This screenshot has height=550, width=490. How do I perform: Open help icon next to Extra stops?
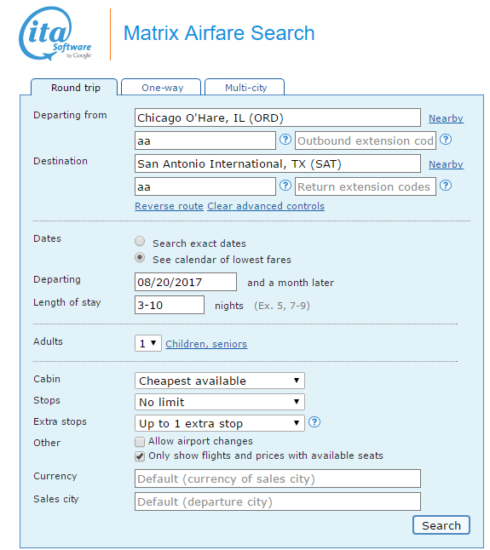click(314, 422)
